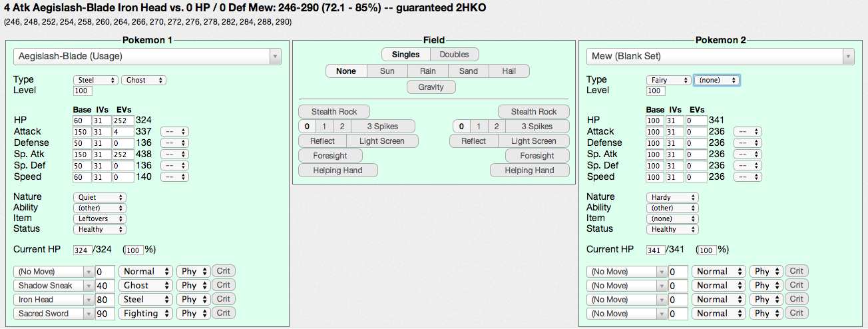Toggle right side Reflect
The width and height of the screenshot is (868, 329).
coord(473,141)
